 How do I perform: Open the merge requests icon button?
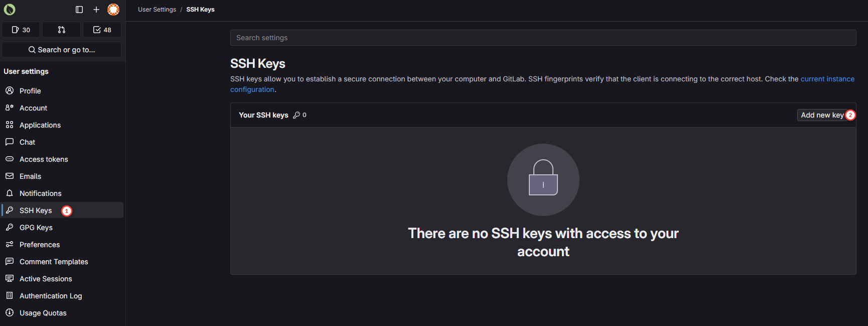point(61,30)
